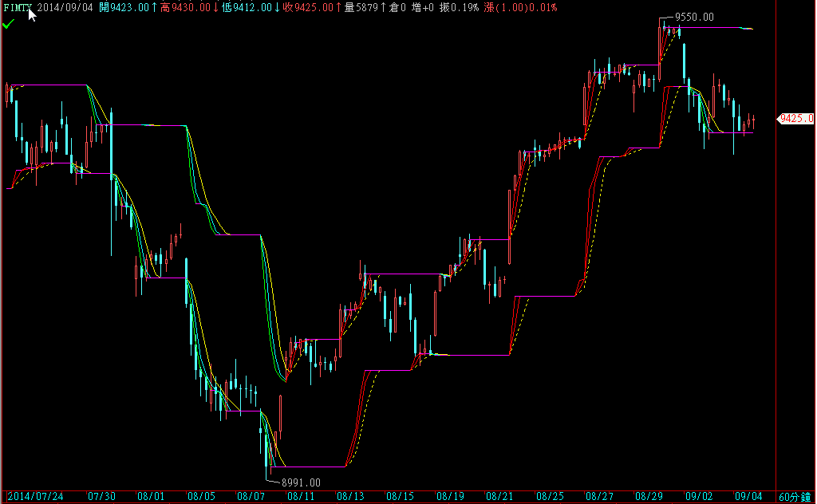Click the 60分鐘 timeframe label
The width and height of the screenshot is (817, 504).
[795, 497]
